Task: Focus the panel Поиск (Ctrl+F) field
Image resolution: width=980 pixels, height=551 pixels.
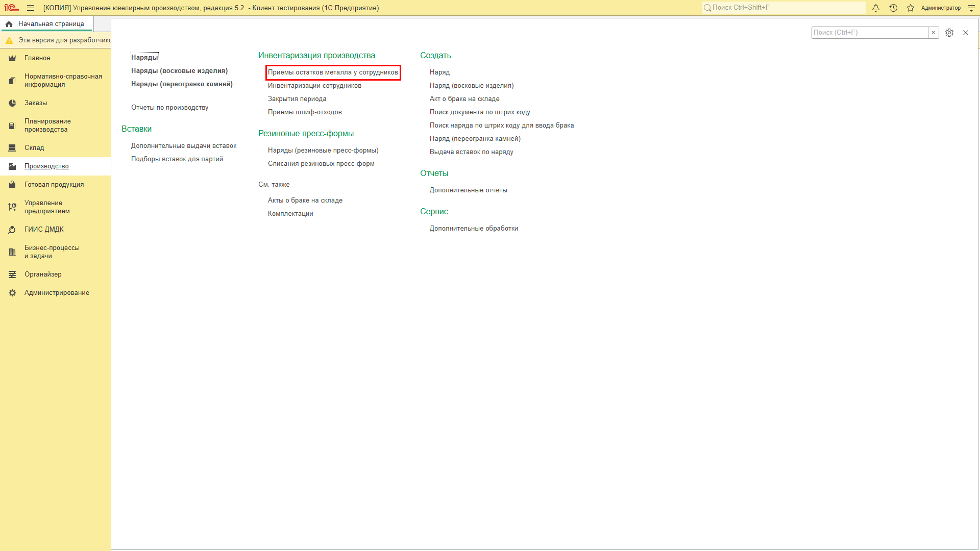Action: click(870, 33)
